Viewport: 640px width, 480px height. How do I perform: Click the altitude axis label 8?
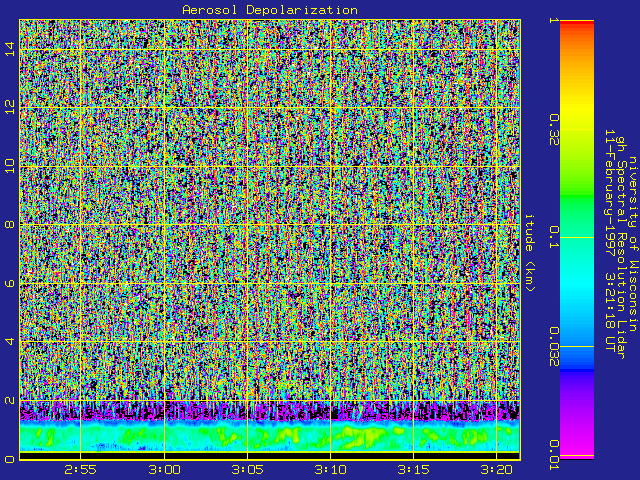tap(9, 224)
